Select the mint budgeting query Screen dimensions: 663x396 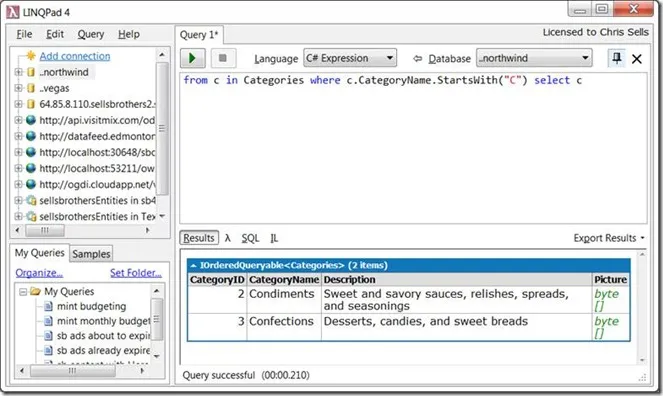coord(91,306)
